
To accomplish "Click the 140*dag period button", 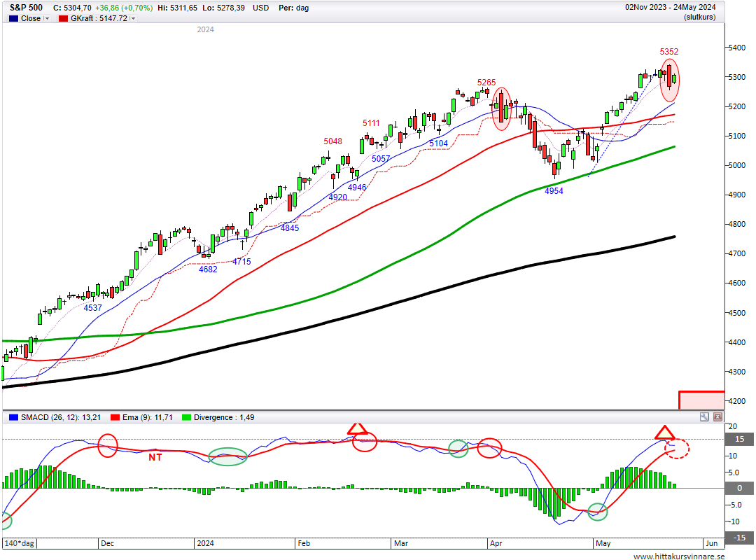I will coord(20,543).
